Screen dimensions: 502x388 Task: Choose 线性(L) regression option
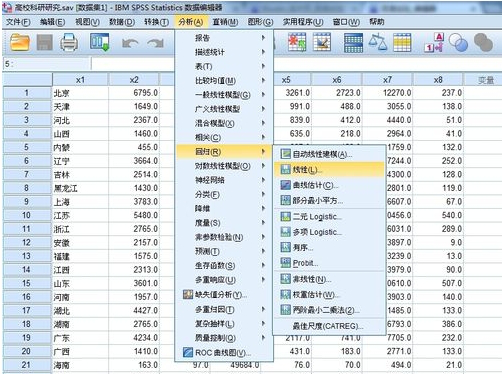click(329, 170)
